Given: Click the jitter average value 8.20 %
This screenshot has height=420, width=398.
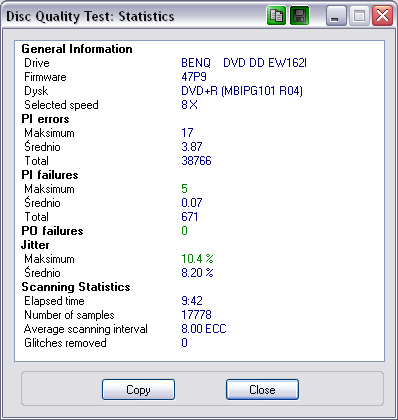Looking at the screenshot, I should pyautogui.click(x=197, y=273).
